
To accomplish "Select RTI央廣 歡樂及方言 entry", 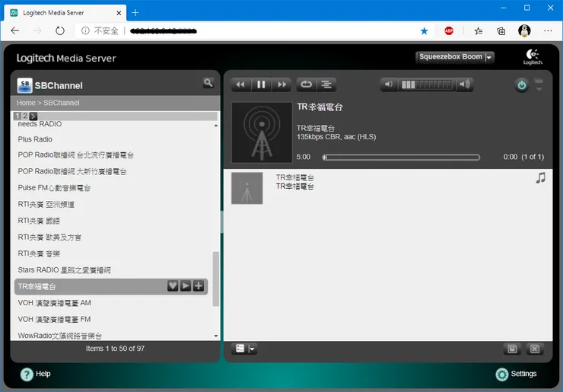I will [49, 237].
